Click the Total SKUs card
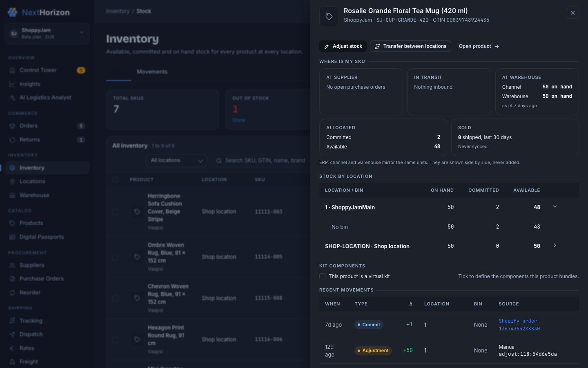This screenshot has width=588, height=368. (x=163, y=109)
